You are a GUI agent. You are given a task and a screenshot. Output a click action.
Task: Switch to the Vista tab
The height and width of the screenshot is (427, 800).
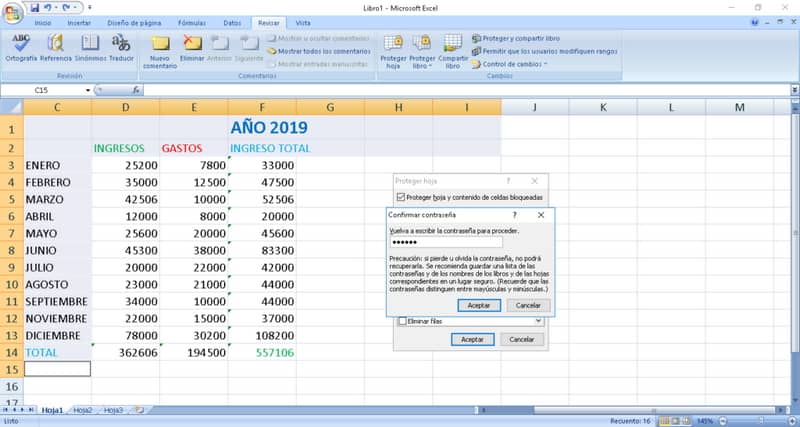tap(303, 23)
